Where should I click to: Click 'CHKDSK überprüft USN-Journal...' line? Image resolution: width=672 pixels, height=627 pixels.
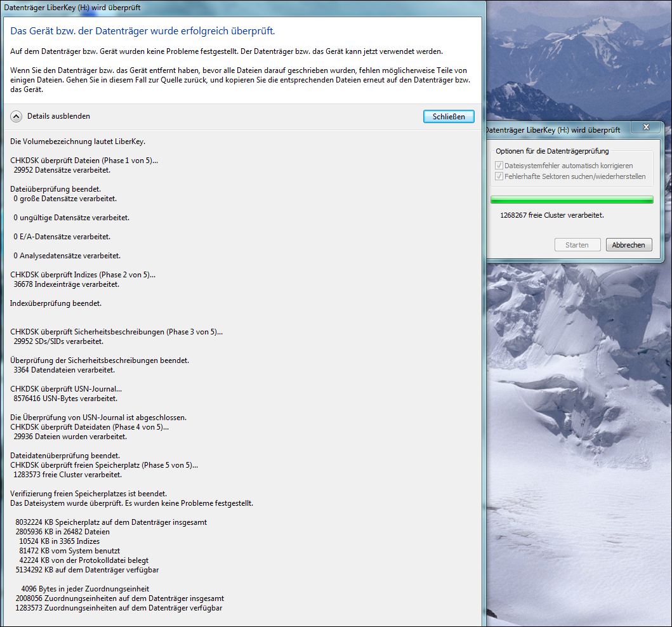click(x=66, y=389)
